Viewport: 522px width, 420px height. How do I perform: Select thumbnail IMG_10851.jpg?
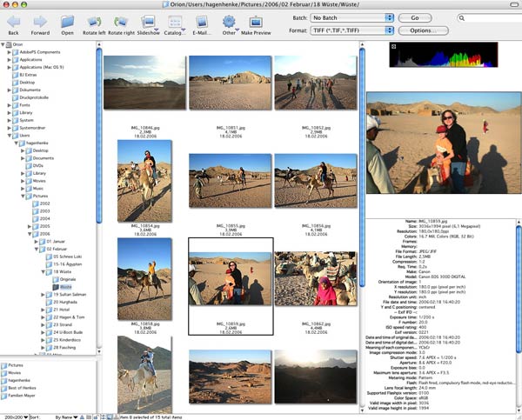[230, 83]
